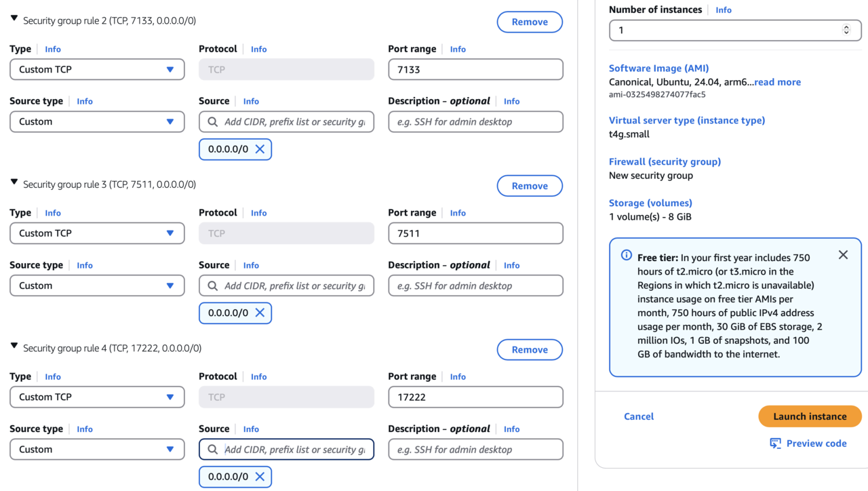
Task: Click the Cancel link
Action: pyautogui.click(x=639, y=416)
